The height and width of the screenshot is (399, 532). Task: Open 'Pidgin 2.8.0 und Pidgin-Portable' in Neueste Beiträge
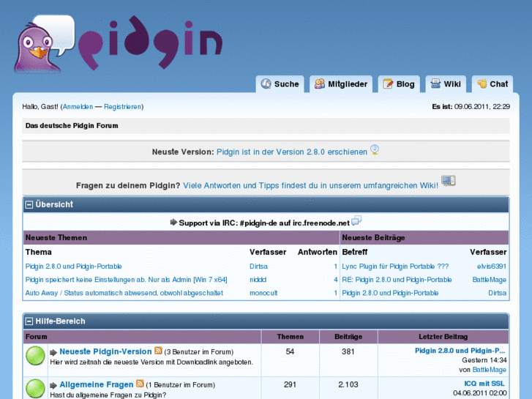(x=390, y=293)
